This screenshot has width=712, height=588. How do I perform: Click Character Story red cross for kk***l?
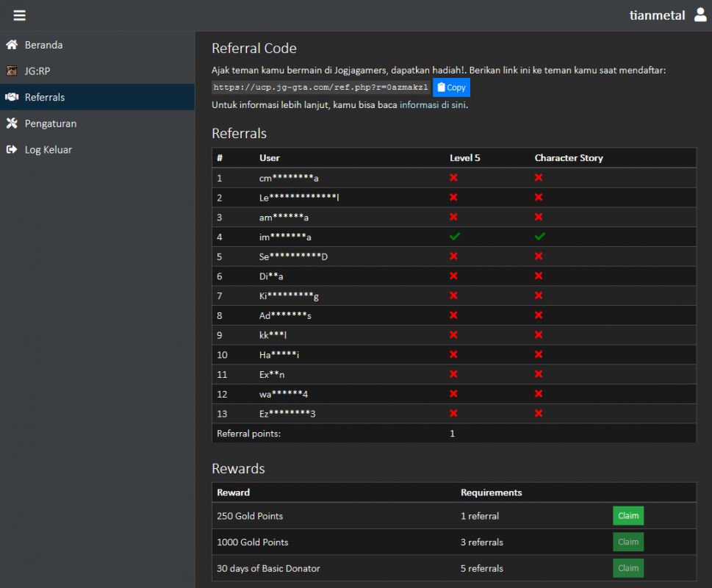click(539, 334)
